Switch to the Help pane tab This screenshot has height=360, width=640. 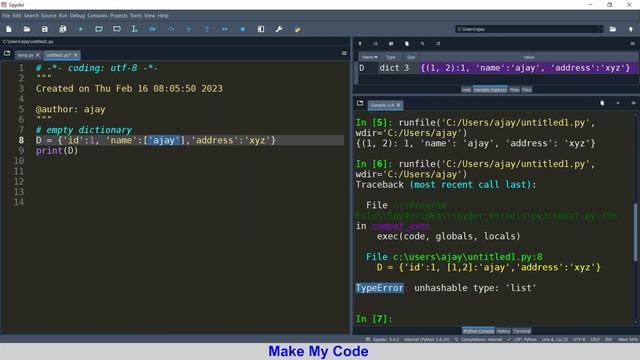pyautogui.click(x=466, y=90)
